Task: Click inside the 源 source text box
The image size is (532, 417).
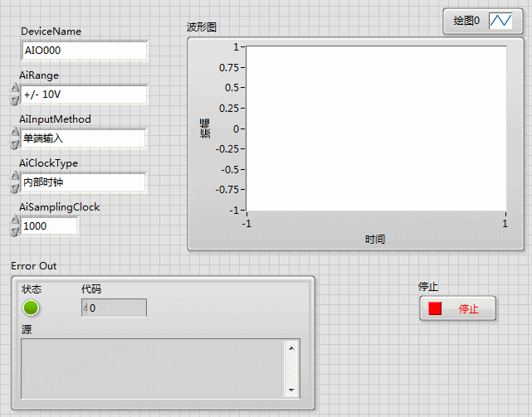Action: [x=153, y=367]
